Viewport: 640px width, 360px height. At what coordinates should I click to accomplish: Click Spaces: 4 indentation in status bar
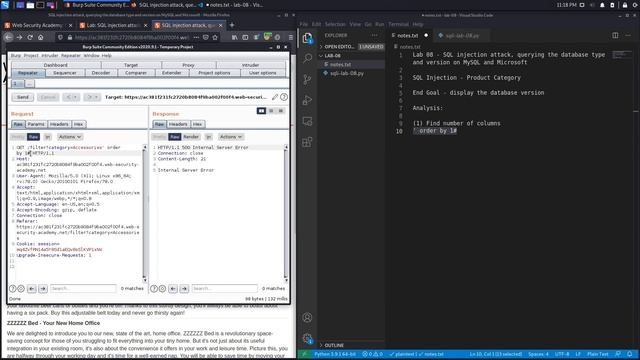click(x=538, y=354)
